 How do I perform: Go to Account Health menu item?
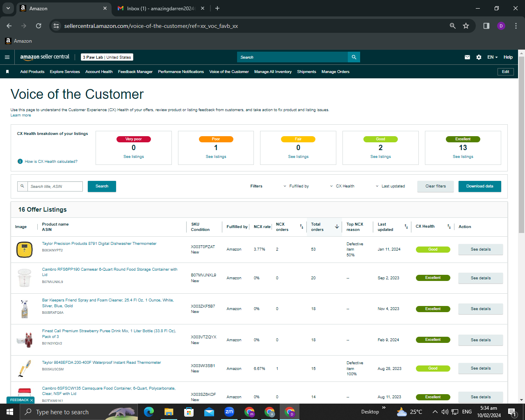pos(99,72)
